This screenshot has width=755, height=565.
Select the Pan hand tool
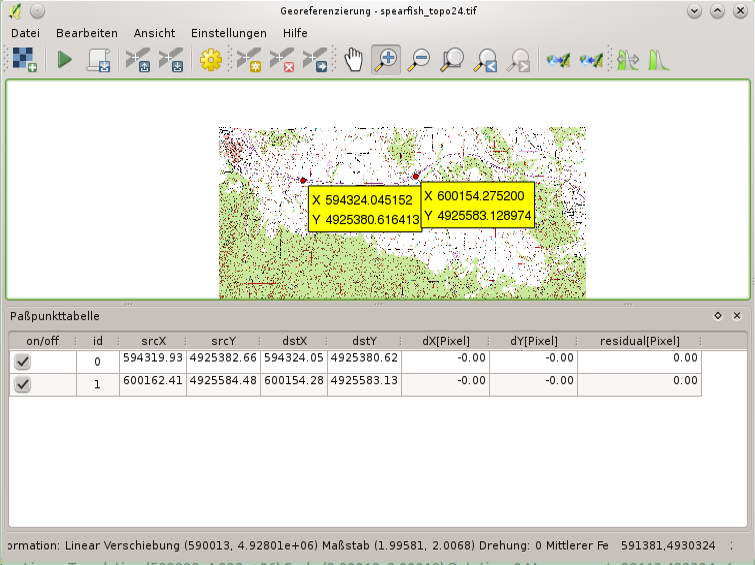353,60
